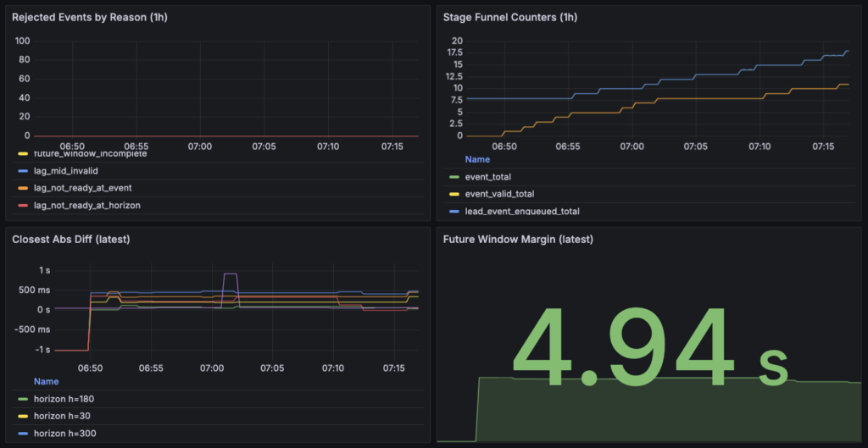
Task: Click the horizon h=180 green series icon
Action: (x=23, y=400)
